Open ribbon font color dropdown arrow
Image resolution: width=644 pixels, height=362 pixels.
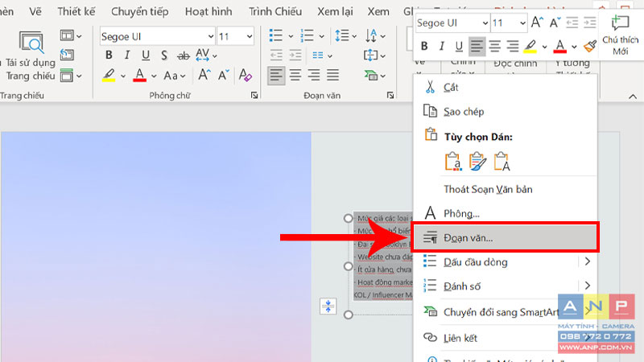(x=154, y=76)
